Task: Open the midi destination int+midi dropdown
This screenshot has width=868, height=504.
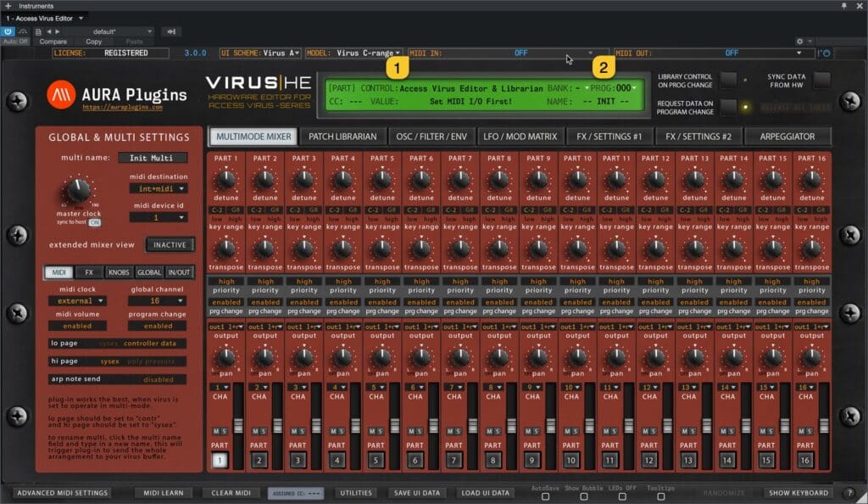Action: [x=159, y=189]
